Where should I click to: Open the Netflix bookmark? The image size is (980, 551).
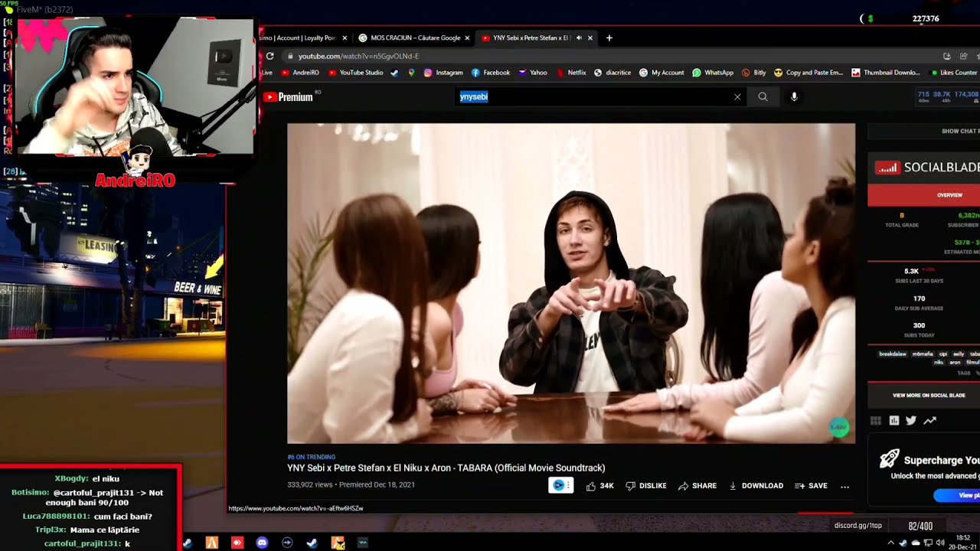[x=571, y=73]
